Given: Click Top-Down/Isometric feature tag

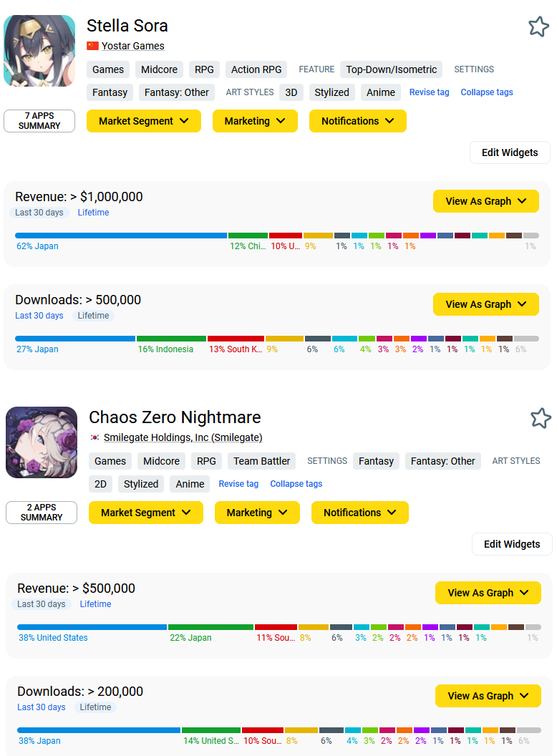Looking at the screenshot, I should (x=391, y=69).
